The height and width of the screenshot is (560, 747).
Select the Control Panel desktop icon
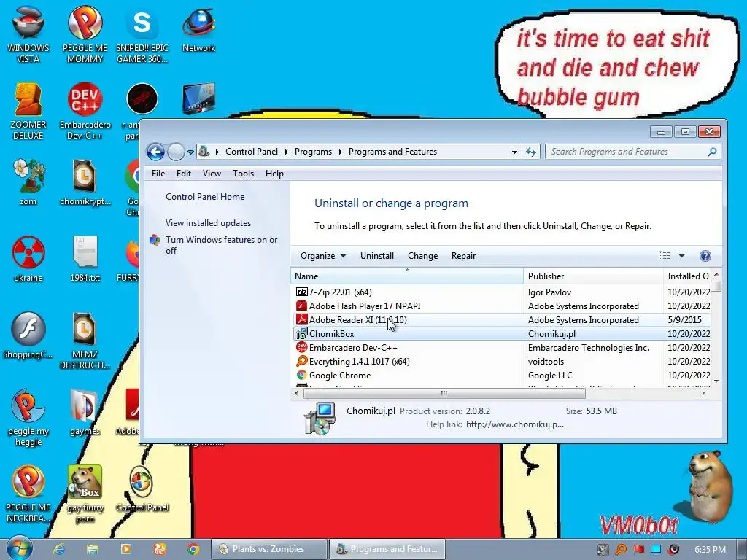click(142, 489)
